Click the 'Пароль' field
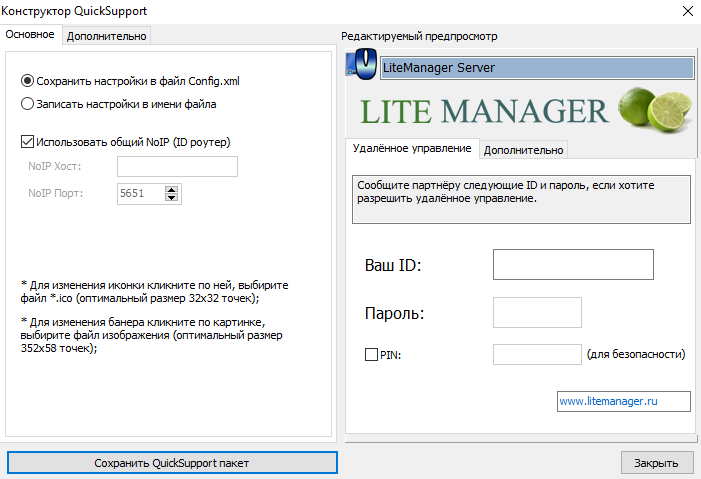This screenshot has width=701, height=479. pyautogui.click(x=537, y=312)
